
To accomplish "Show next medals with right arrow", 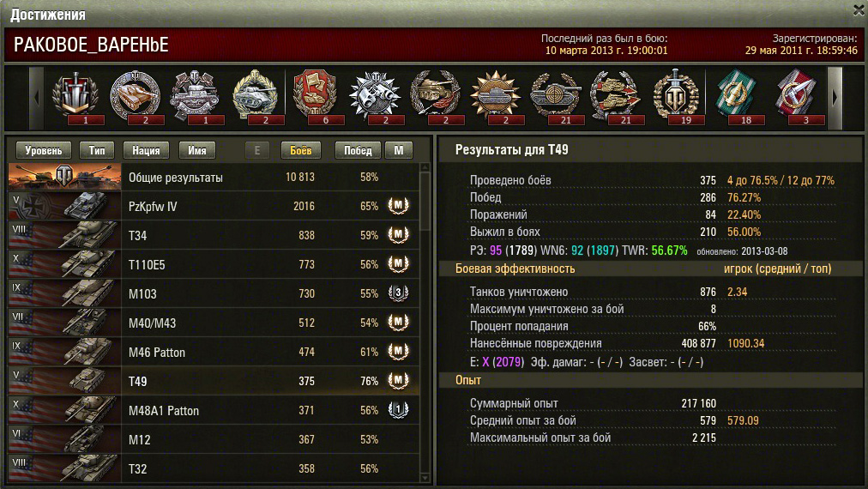I will coord(835,99).
